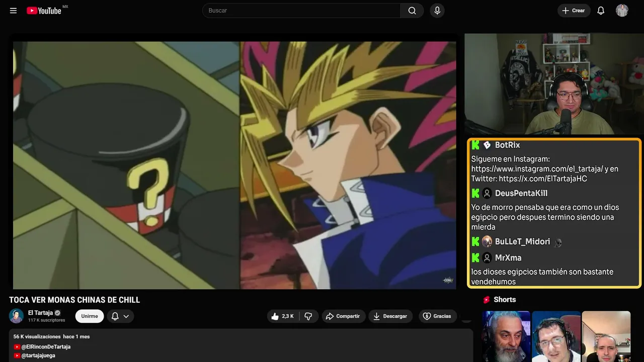Click the Shorts logo icon beside the heading
This screenshot has width=644, height=362.
pyautogui.click(x=487, y=300)
